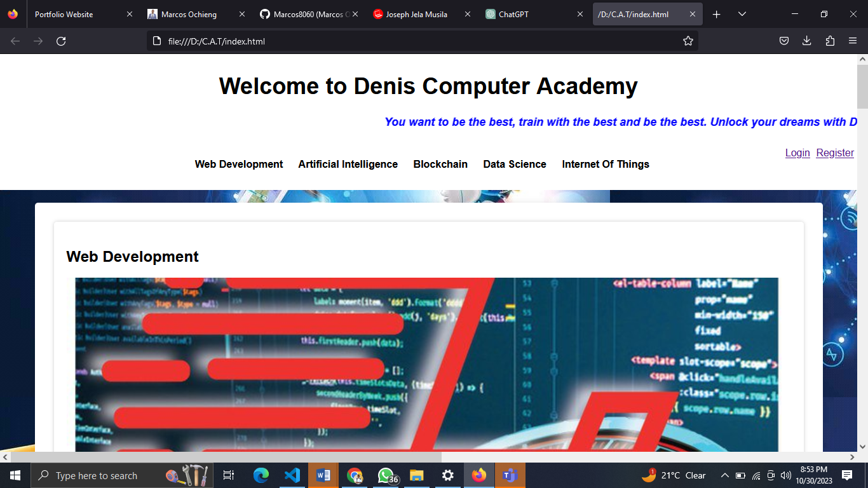This screenshot has width=868, height=488.
Task: Open Pocket save icon in toolbar
Action: click(x=784, y=41)
